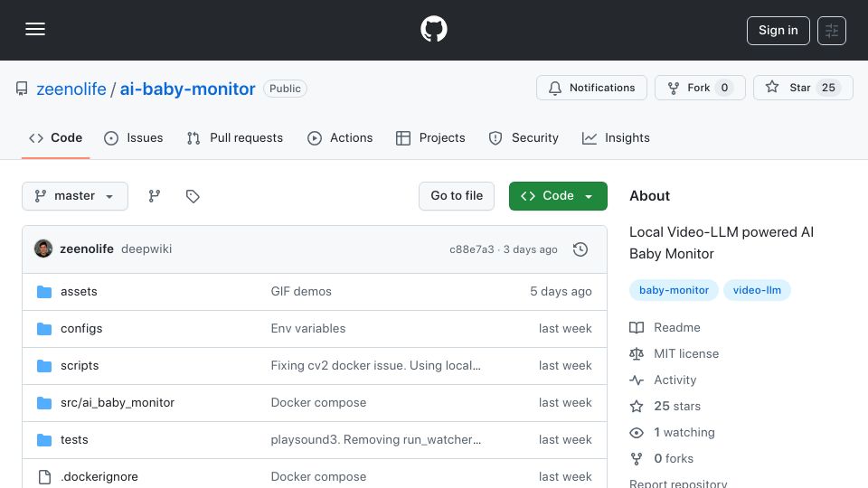Click the '5 days ago' timestamp for assets

[x=561, y=292]
